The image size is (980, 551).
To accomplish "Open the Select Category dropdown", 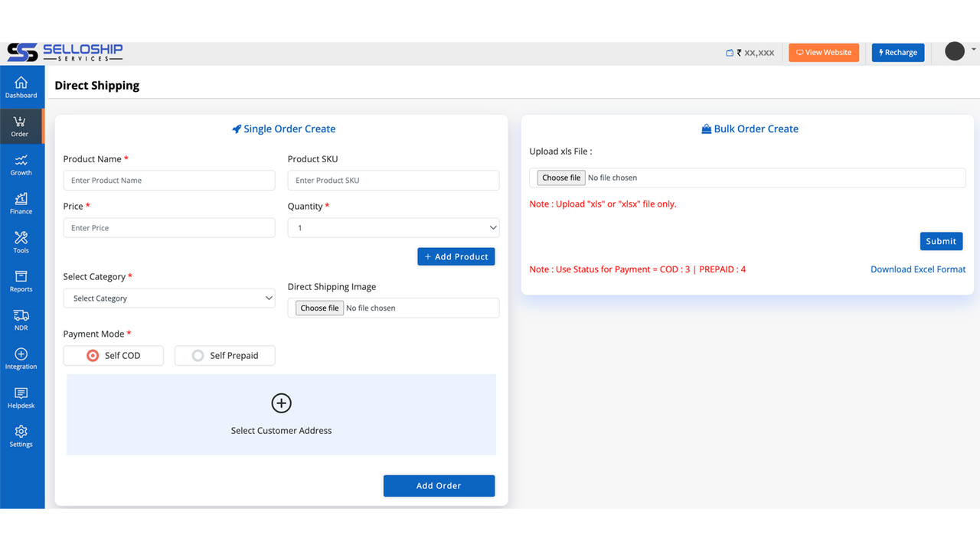I will pos(169,298).
